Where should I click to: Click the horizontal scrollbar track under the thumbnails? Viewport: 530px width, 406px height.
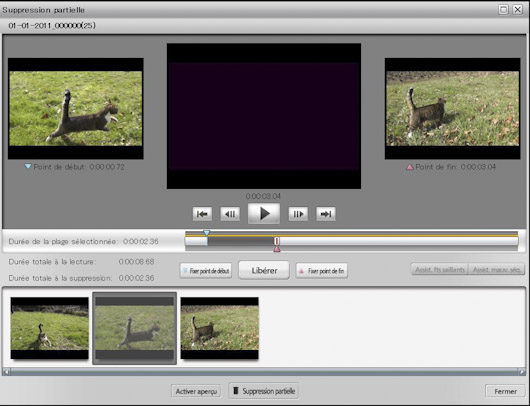pyautogui.click(x=264, y=372)
